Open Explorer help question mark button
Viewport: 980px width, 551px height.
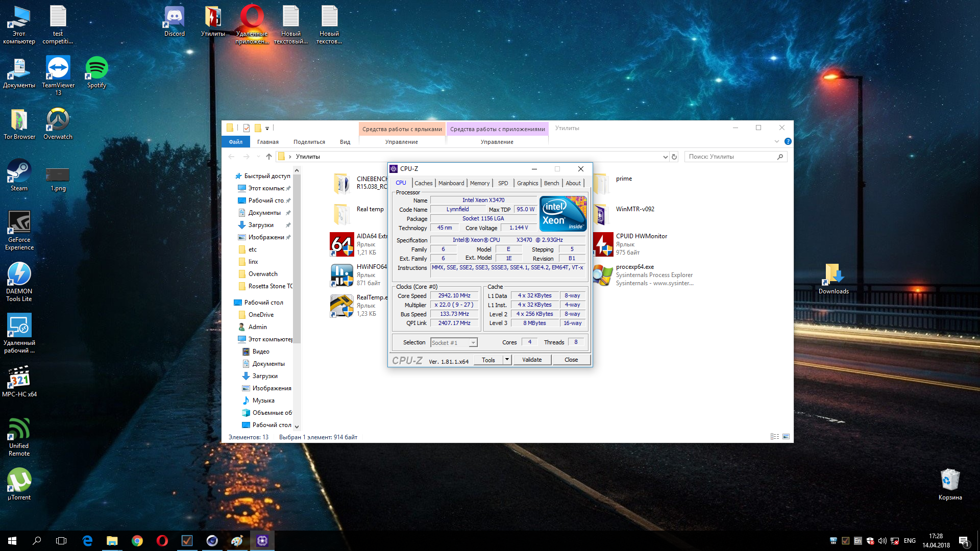point(788,141)
